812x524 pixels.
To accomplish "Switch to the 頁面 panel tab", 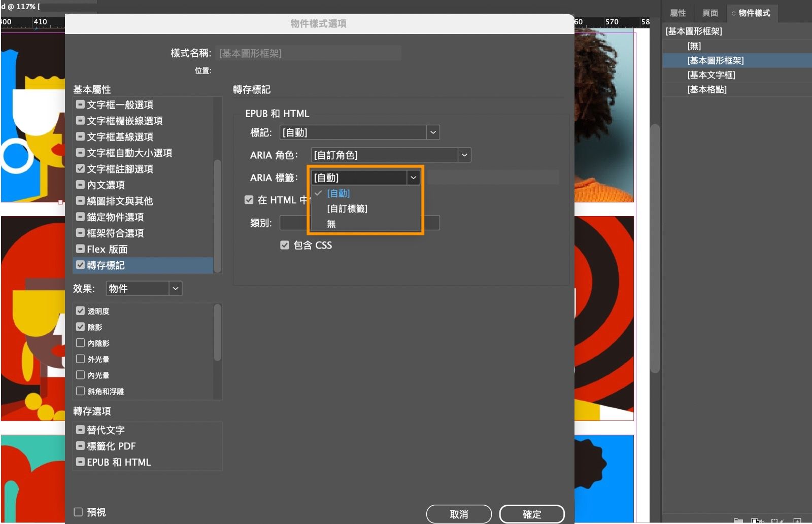I will (710, 13).
